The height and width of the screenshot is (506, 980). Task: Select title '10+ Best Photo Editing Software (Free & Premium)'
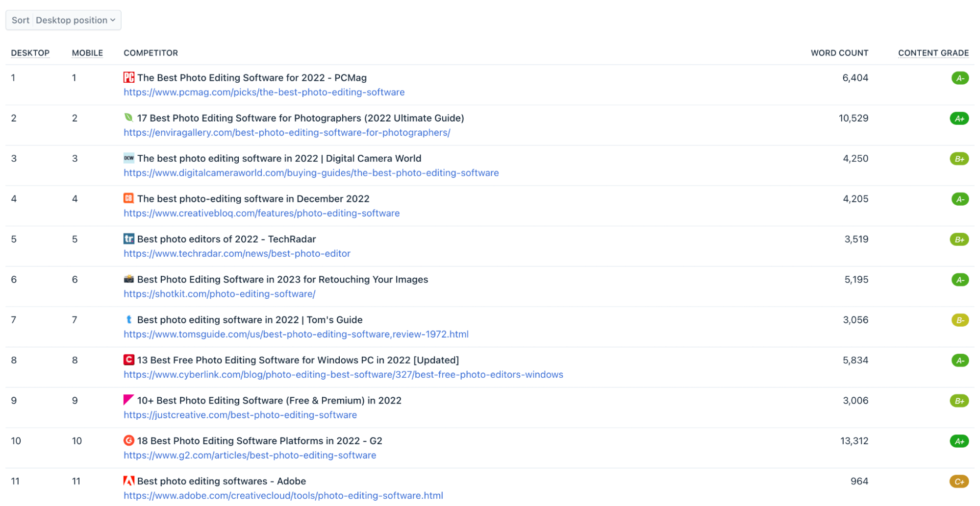[269, 400]
